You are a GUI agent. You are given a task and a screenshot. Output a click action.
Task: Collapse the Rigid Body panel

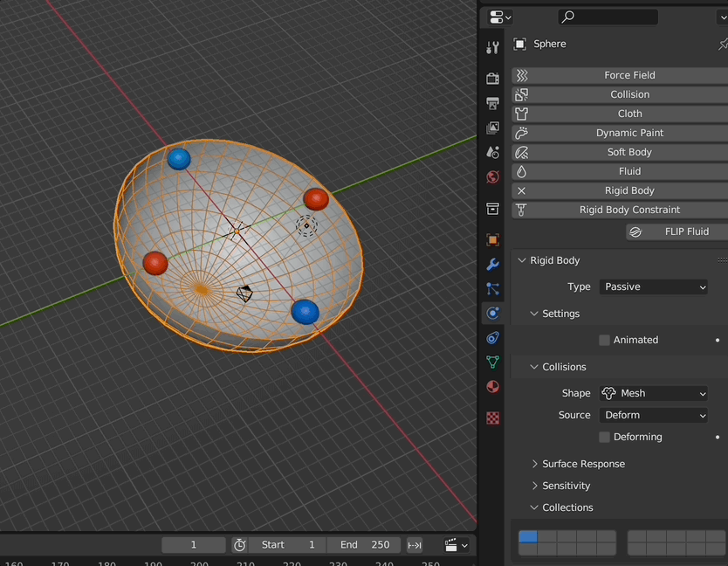tap(522, 260)
